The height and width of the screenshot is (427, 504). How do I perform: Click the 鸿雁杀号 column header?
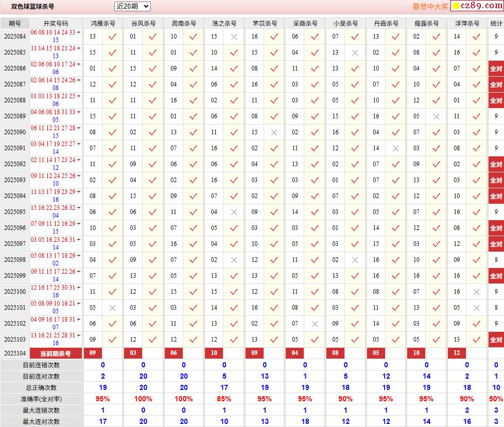click(103, 24)
